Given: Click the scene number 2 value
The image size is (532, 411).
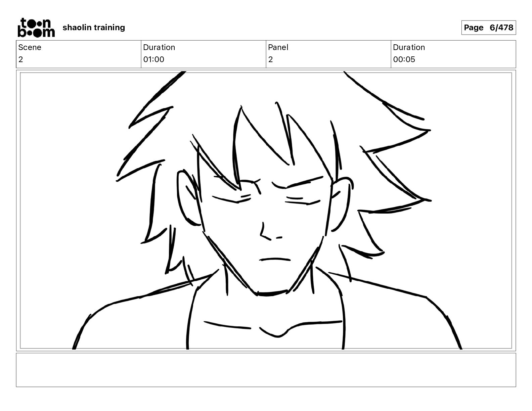Looking at the screenshot, I should tap(21, 59).
